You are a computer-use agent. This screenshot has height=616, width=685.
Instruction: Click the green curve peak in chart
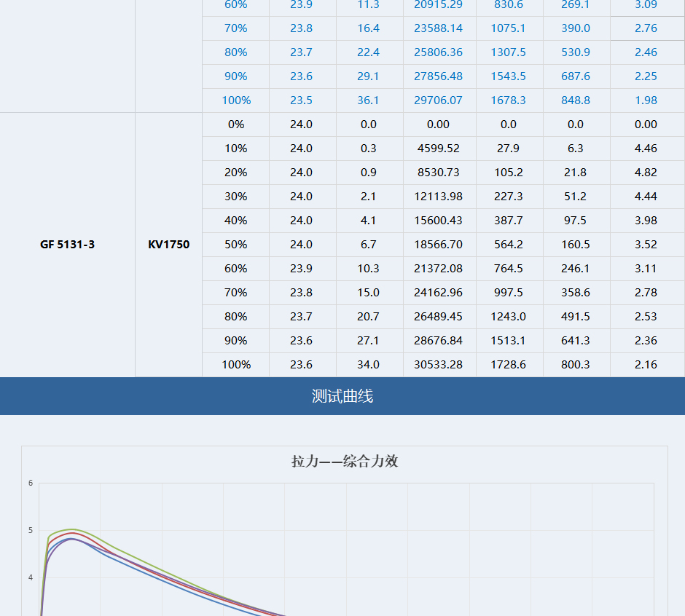71,529
